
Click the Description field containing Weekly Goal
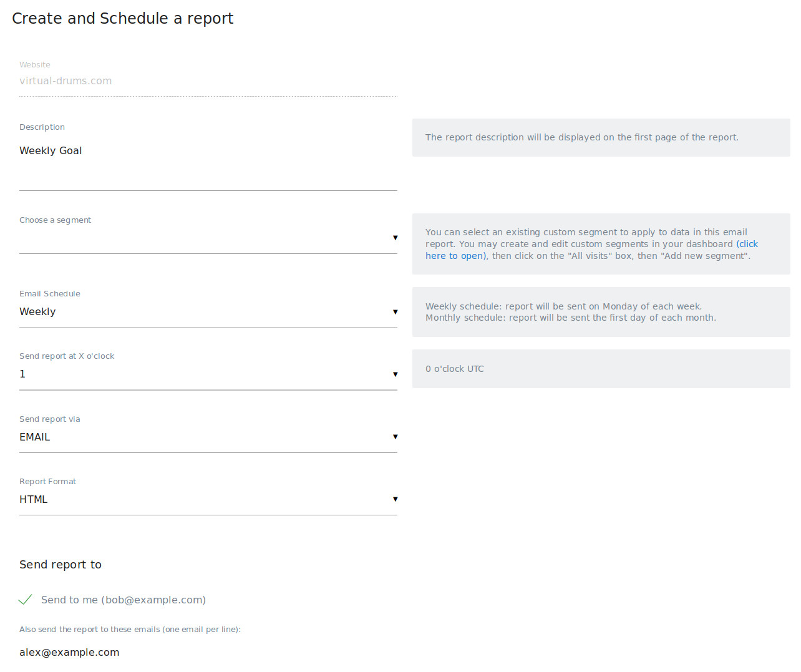(x=208, y=162)
